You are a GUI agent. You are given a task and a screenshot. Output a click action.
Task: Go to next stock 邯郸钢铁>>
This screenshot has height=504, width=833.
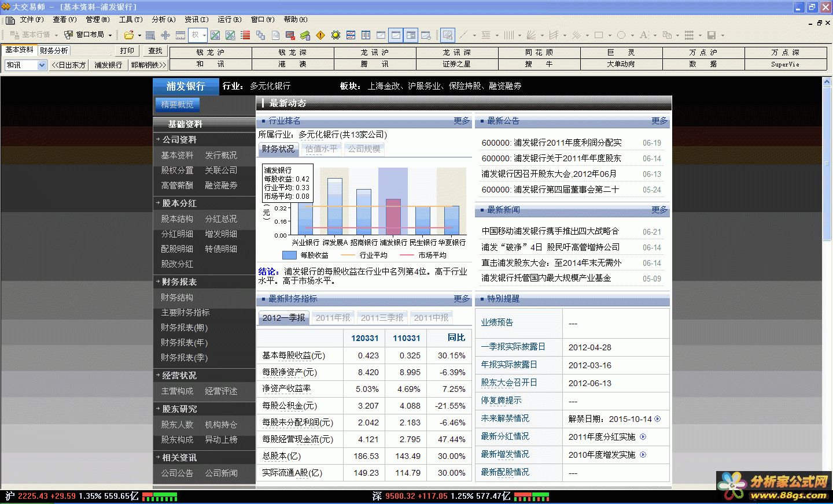(149, 65)
